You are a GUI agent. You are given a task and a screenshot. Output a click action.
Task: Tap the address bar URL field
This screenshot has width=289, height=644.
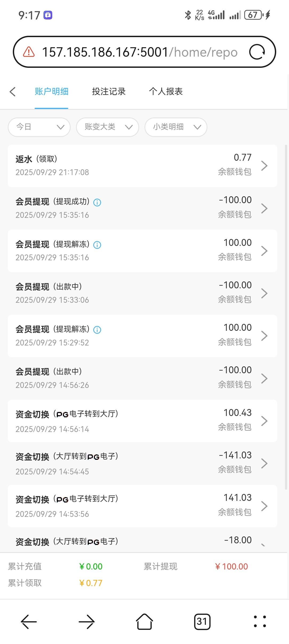(x=139, y=52)
